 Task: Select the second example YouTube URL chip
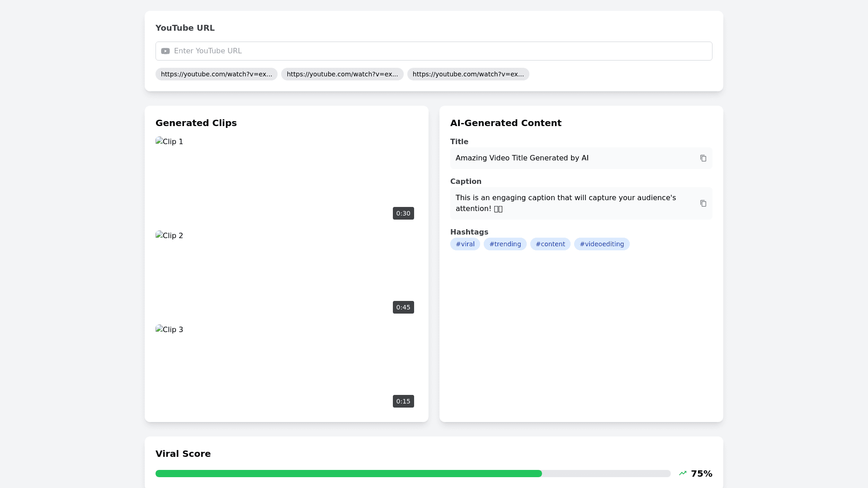point(342,74)
